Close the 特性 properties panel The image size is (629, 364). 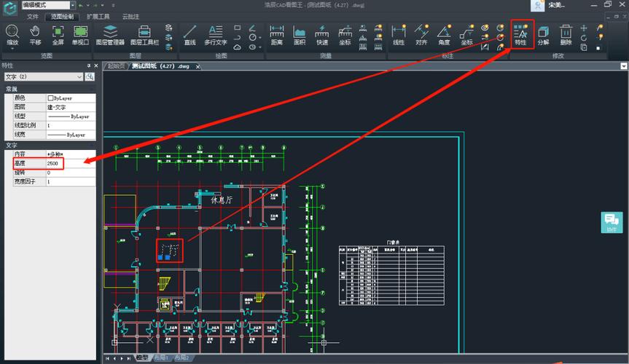[x=96, y=66]
